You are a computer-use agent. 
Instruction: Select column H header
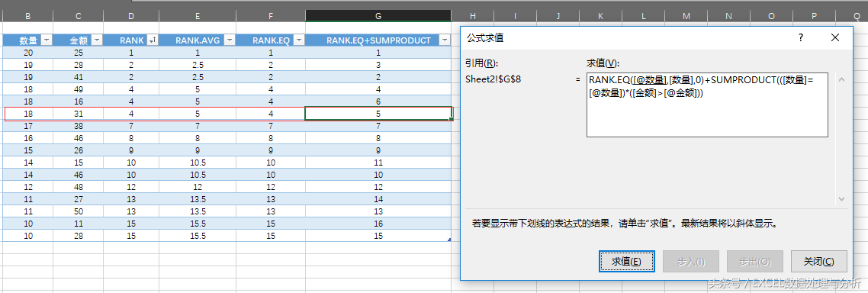(472, 17)
